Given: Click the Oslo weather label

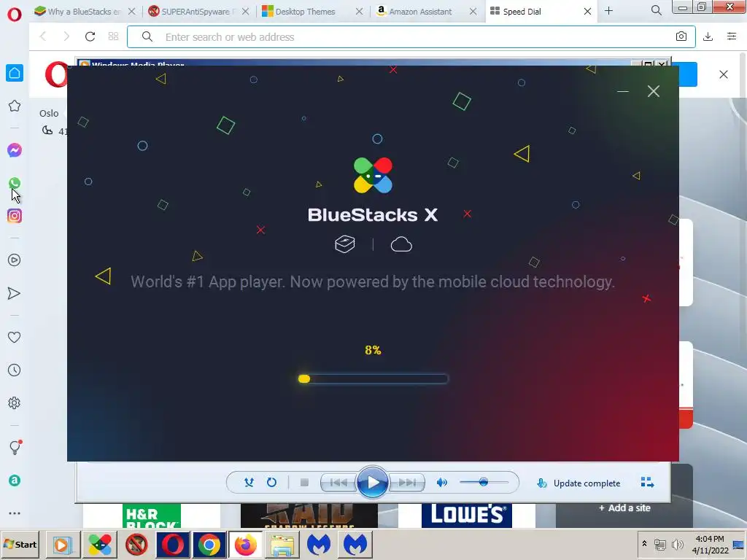Looking at the screenshot, I should [x=49, y=113].
